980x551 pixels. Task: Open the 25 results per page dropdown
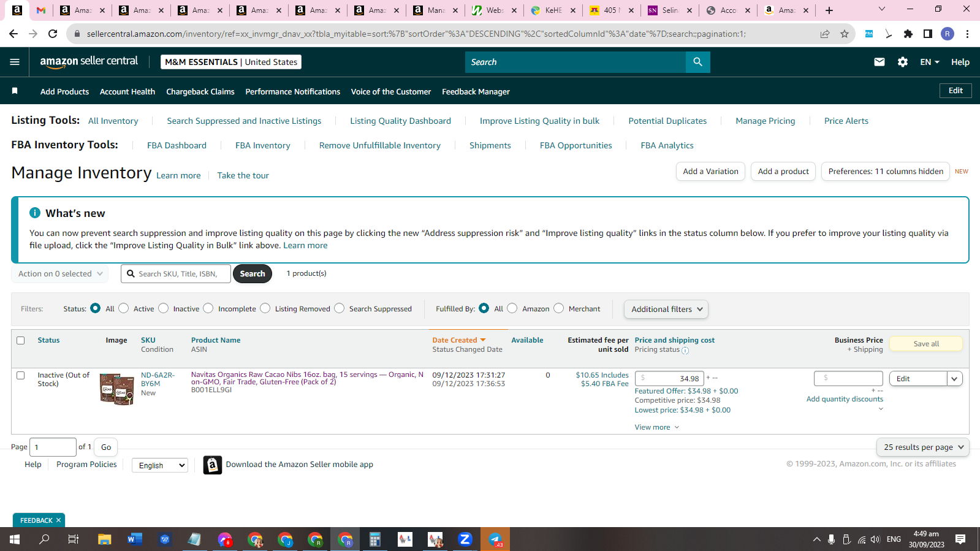(923, 447)
